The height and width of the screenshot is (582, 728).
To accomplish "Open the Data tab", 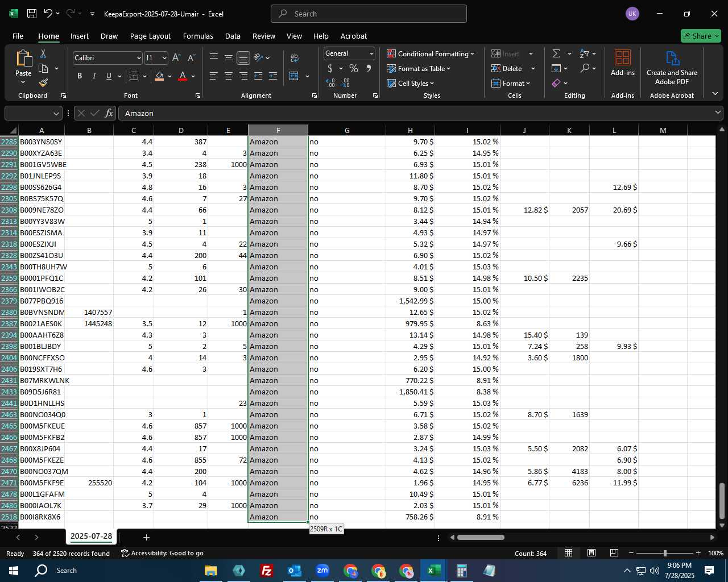I will pos(233,36).
